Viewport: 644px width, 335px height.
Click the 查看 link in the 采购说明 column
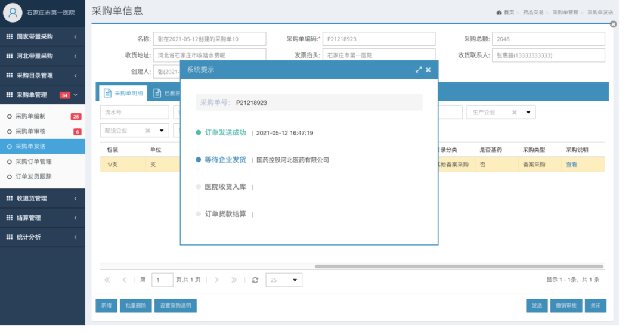(x=571, y=165)
